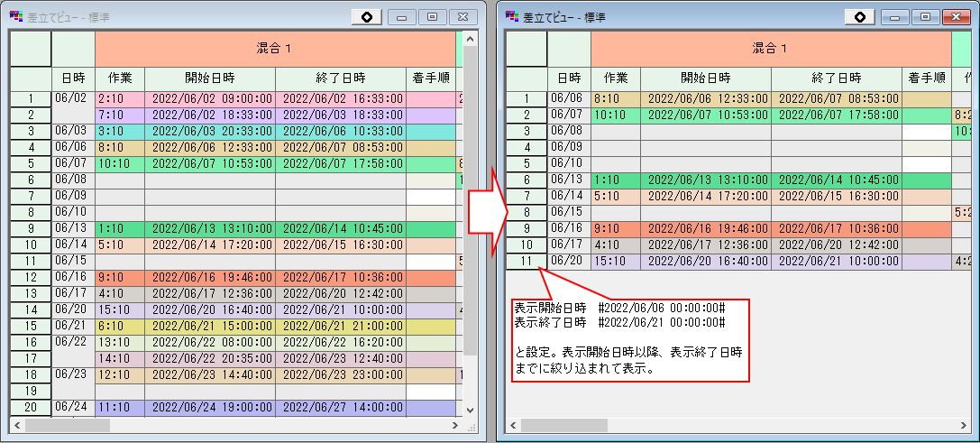Click the 着手順 column header in left window
The height and width of the screenshot is (443, 980).
(x=431, y=78)
